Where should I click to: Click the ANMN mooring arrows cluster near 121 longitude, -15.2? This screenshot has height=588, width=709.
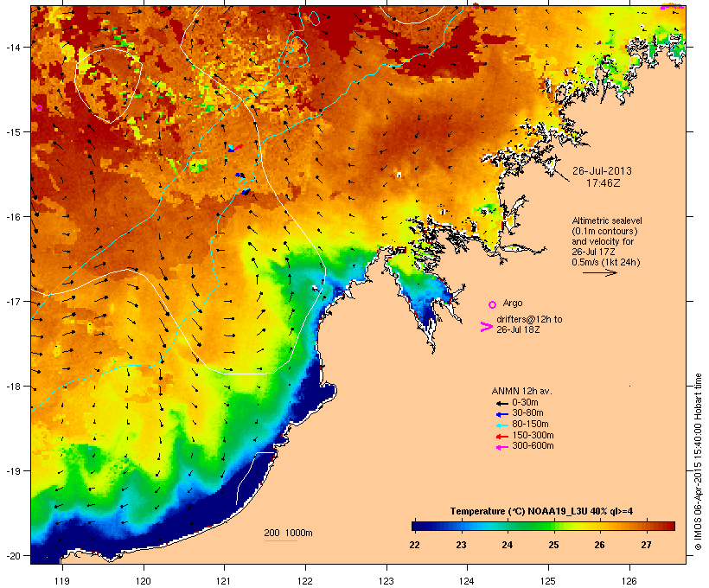(x=235, y=148)
